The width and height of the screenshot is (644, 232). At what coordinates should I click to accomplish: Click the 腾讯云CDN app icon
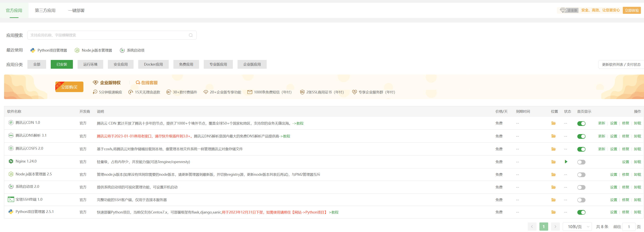[x=11, y=122]
